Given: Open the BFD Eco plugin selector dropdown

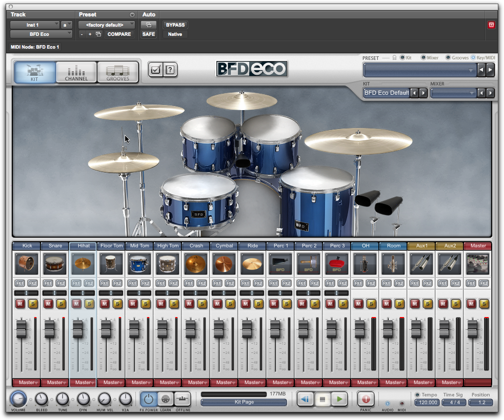Looking at the screenshot, I should coord(41,34).
